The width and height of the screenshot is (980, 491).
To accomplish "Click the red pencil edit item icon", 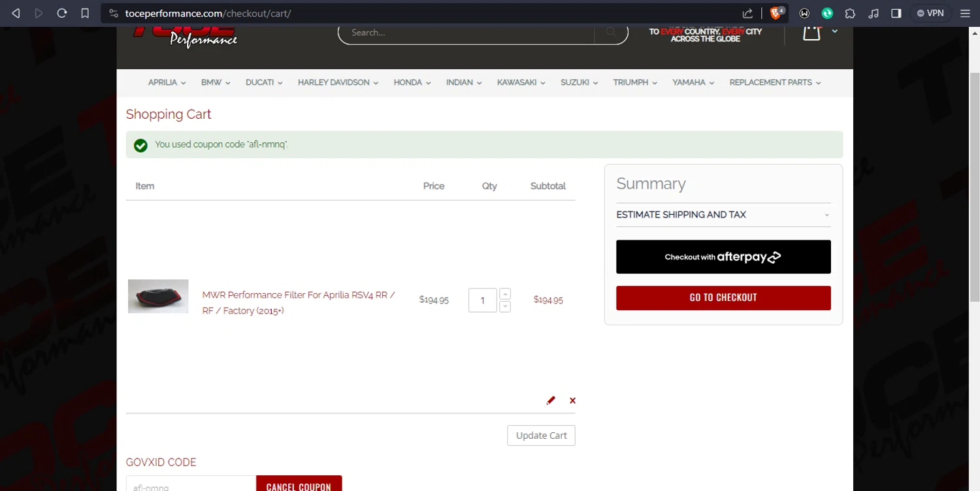I will coord(551,400).
